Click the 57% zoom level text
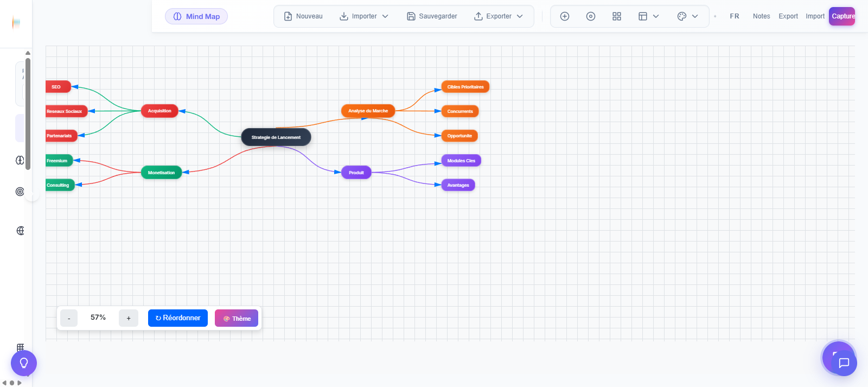Image resolution: width=868 pixels, height=387 pixels. (98, 318)
